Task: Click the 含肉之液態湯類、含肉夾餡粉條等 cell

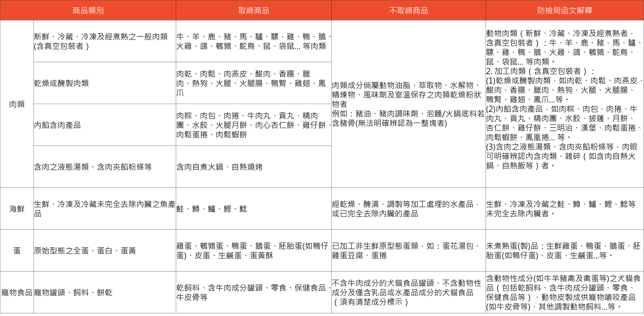Action: [x=105, y=167]
